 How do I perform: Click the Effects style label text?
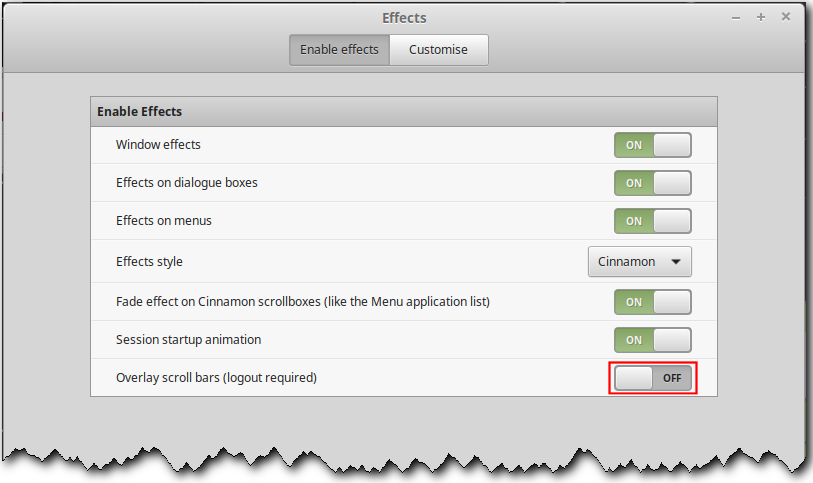click(149, 262)
